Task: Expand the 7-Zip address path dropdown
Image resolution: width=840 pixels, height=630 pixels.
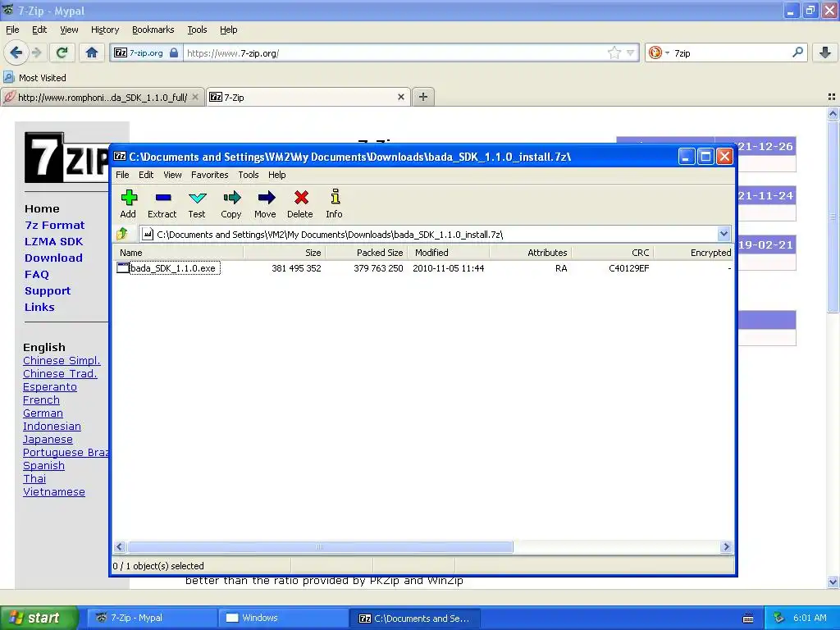Action: coord(724,234)
